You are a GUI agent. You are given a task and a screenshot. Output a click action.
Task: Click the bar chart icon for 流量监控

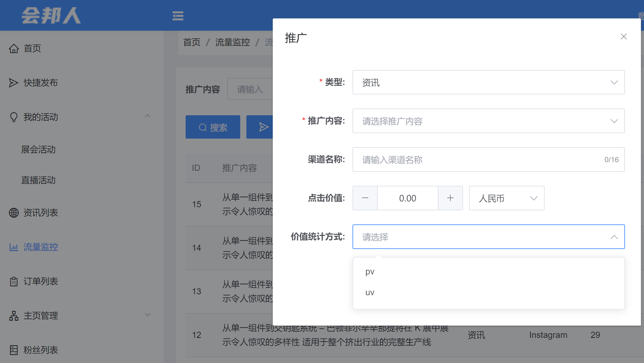pos(14,247)
